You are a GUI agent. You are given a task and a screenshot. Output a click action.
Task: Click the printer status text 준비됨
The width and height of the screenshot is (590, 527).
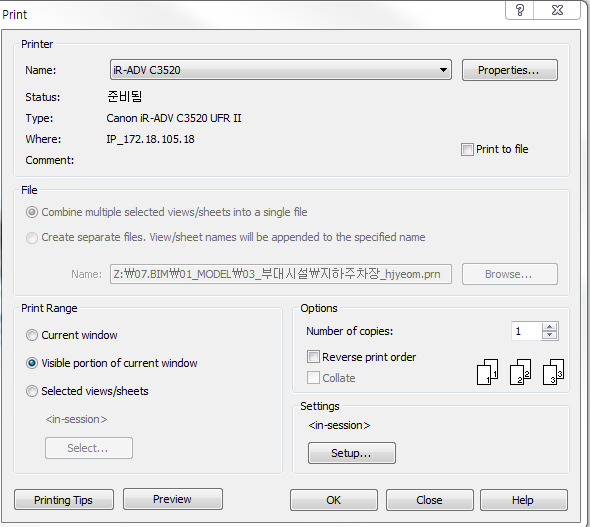[125, 97]
